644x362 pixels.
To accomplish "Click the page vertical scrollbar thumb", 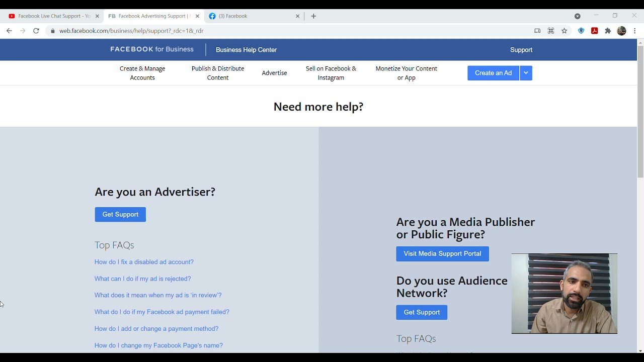I will point(640,111).
